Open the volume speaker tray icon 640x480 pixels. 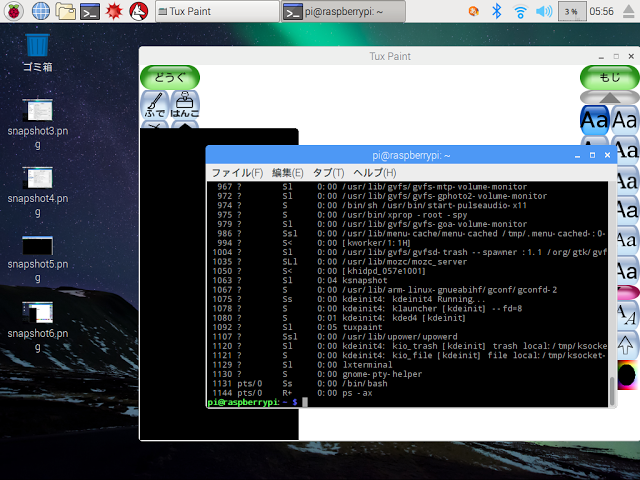[x=544, y=11]
